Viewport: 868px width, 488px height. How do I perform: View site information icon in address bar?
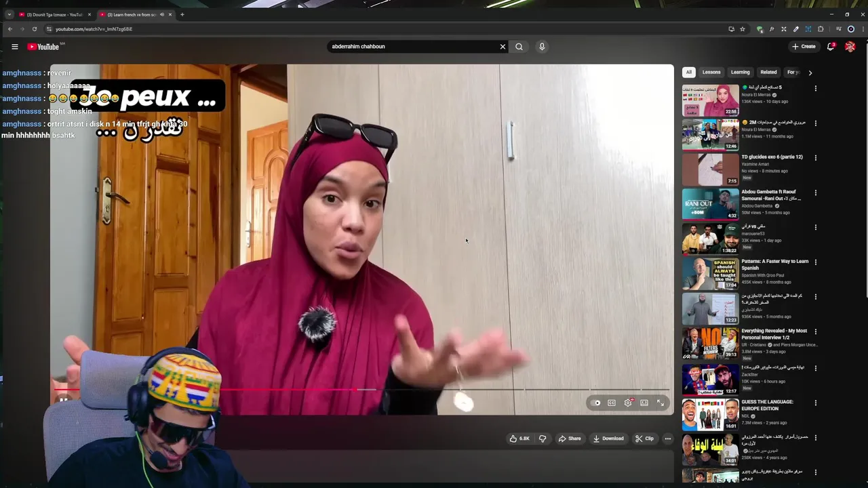[49, 29]
